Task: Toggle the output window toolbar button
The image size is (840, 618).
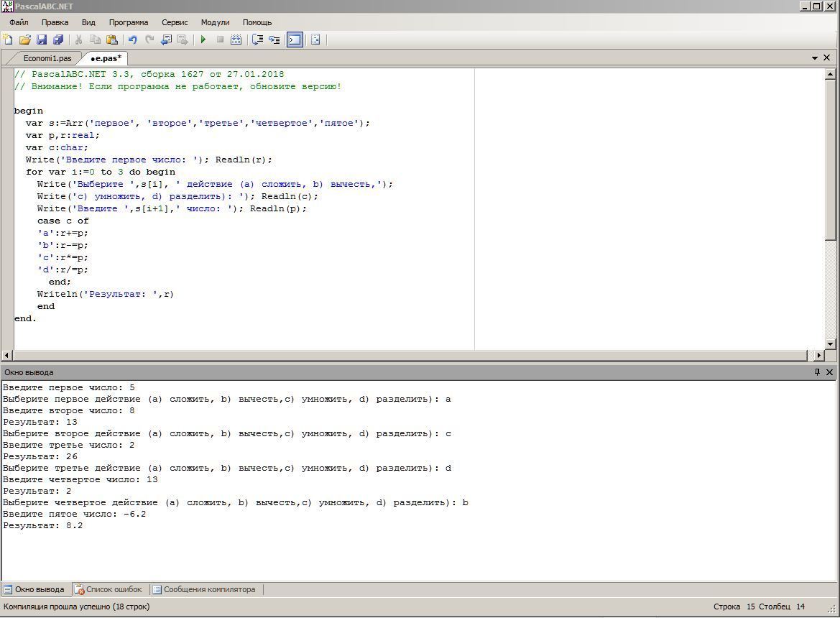Action: tap(295, 40)
